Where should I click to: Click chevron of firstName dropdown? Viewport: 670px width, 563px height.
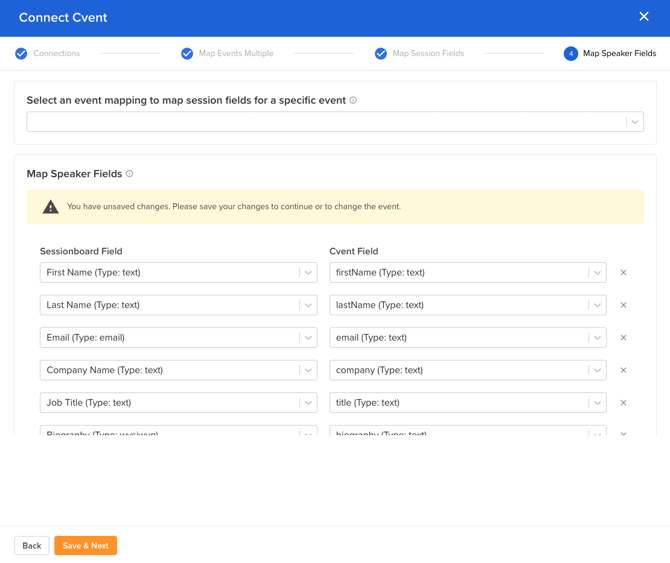597,273
